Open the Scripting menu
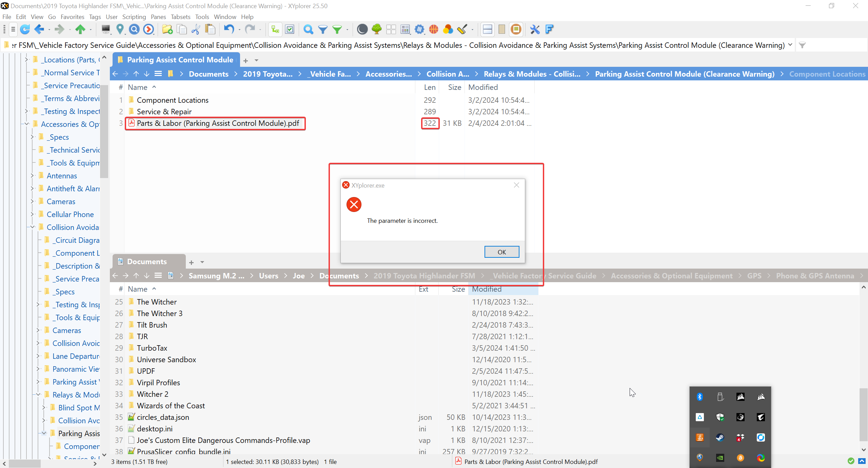The height and width of the screenshot is (468, 868). coord(134,17)
